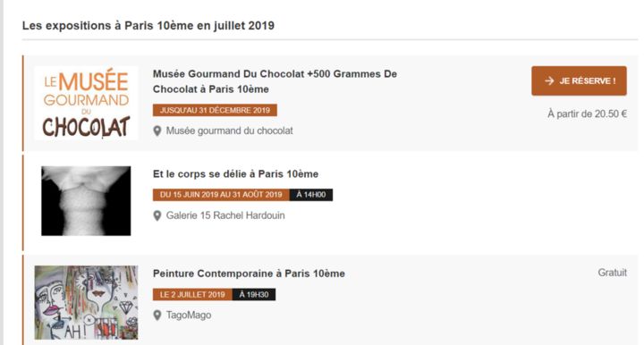Image resolution: width=644 pixels, height=345 pixels.
Task: Open the Galerie 15 Rachel Hardouin venue link
Action: (225, 215)
